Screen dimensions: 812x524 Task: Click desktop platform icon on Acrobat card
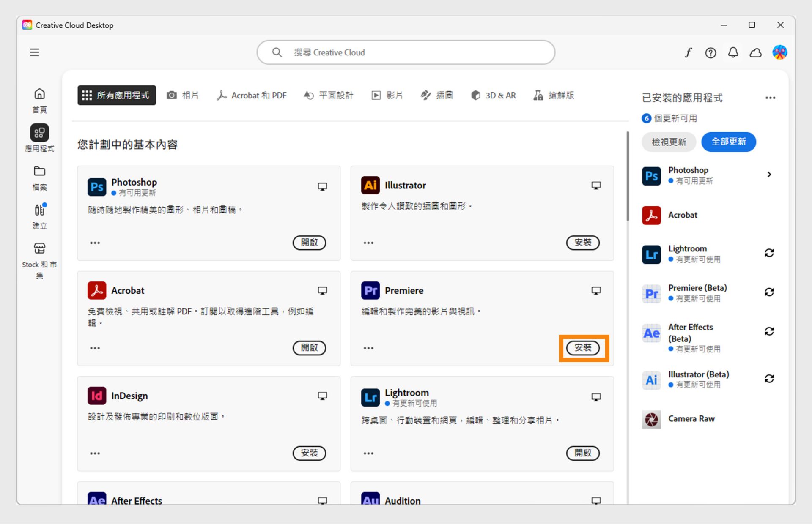tap(323, 291)
